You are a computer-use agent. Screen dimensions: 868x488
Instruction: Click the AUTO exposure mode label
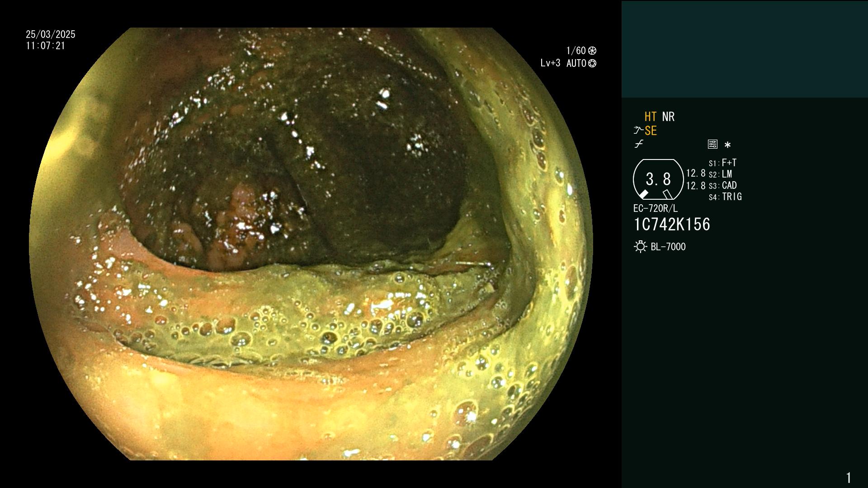click(576, 63)
